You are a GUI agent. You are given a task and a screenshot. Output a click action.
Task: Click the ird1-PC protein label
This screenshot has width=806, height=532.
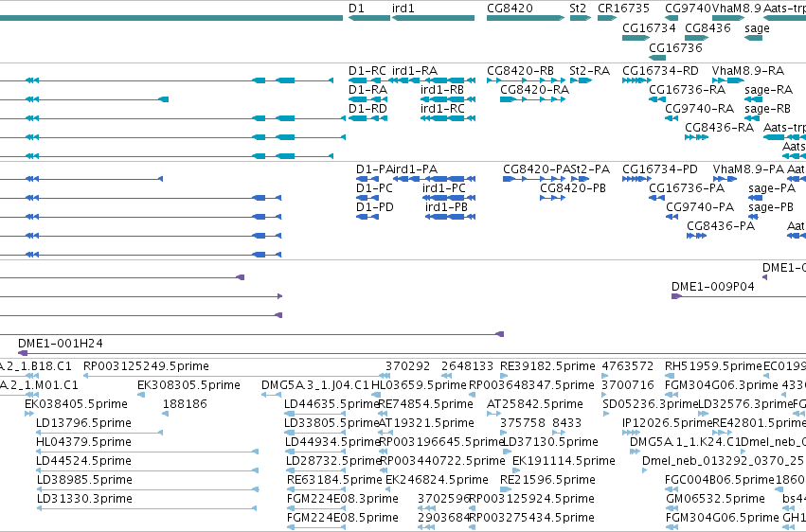[443, 188]
